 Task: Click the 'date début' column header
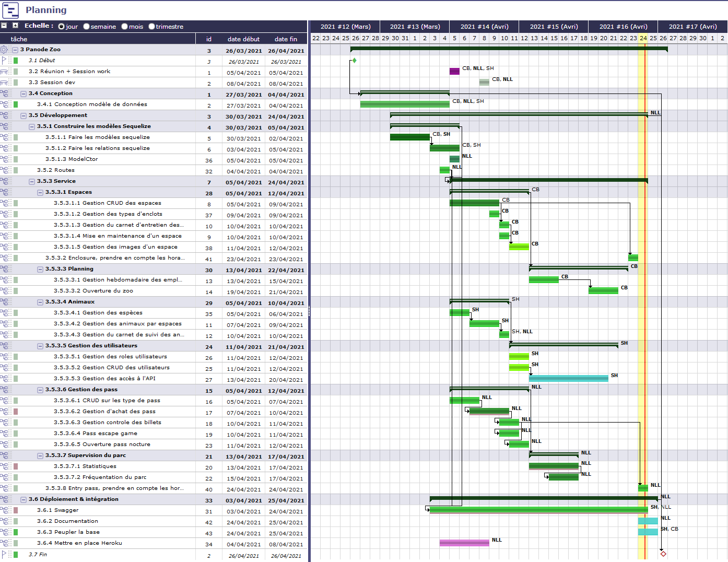[243, 39]
